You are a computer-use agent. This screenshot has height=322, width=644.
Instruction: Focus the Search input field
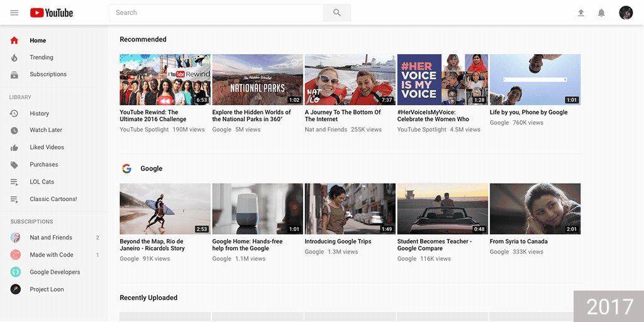(216, 13)
